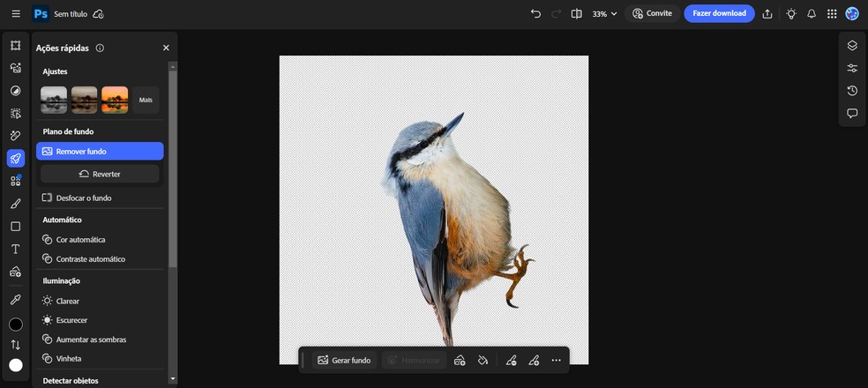
Task: Click the black foreground color swatch
Action: (x=15, y=325)
